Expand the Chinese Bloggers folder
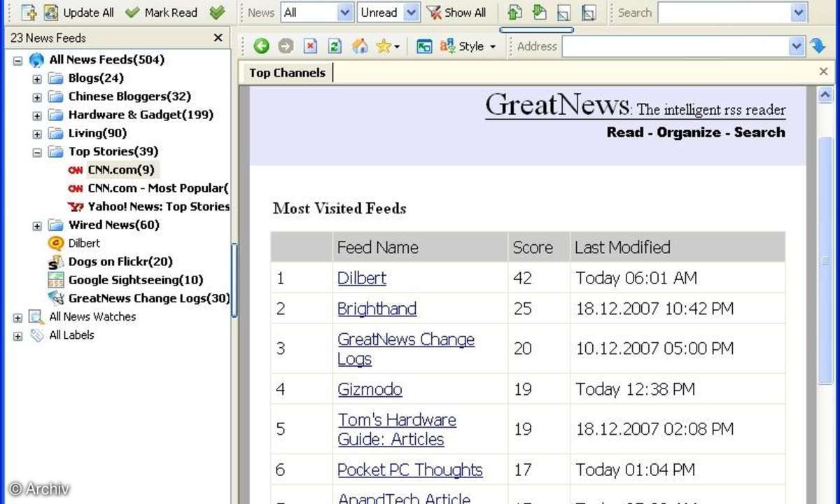Screen dimensions: 840x504 coord(37,97)
